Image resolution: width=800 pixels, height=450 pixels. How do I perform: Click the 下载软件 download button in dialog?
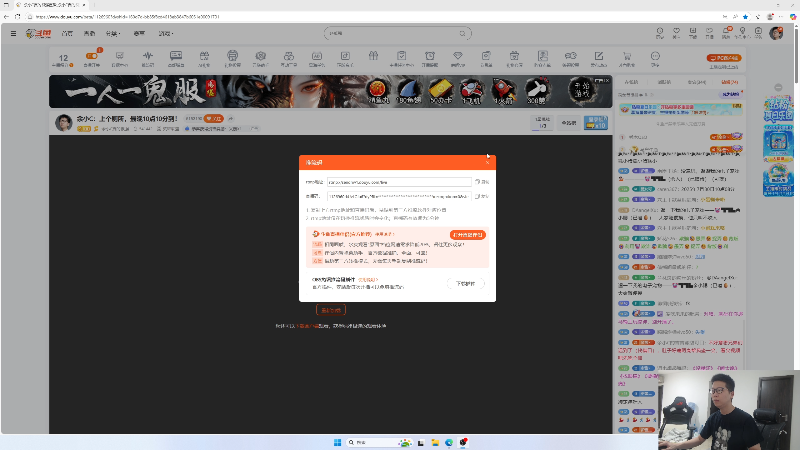click(x=465, y=284)
